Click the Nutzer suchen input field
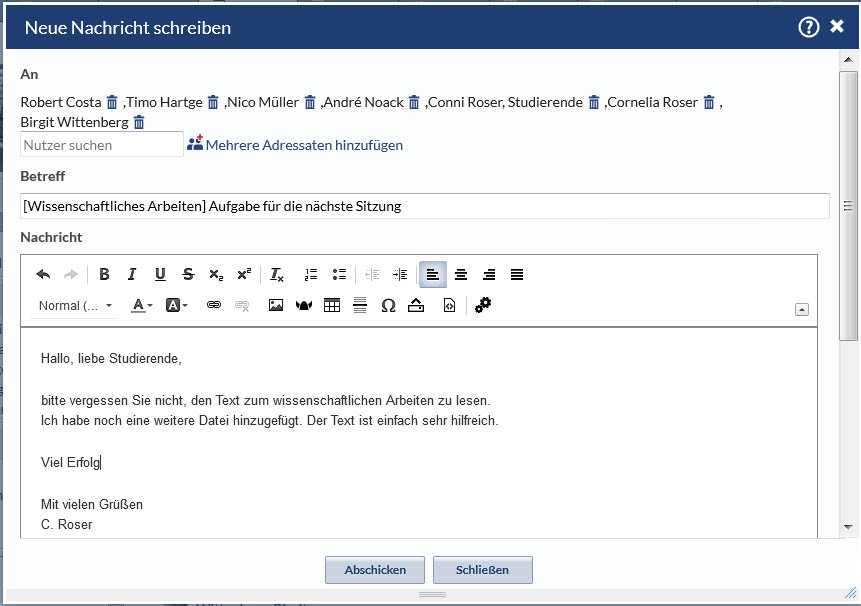The image size is (861, 606). [101, 145]
